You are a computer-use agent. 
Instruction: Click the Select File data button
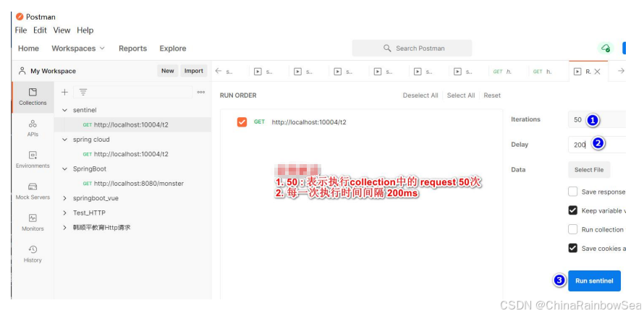click(589, 169)
